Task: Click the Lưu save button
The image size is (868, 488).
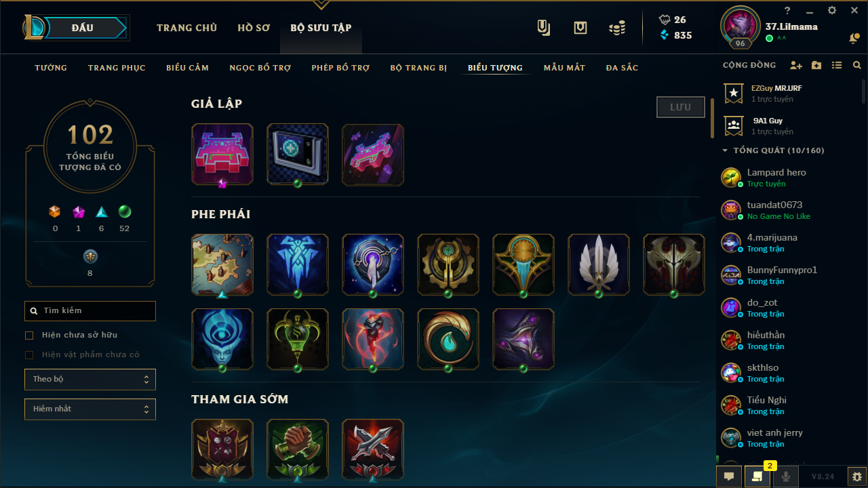Action: tap(681, 107)
